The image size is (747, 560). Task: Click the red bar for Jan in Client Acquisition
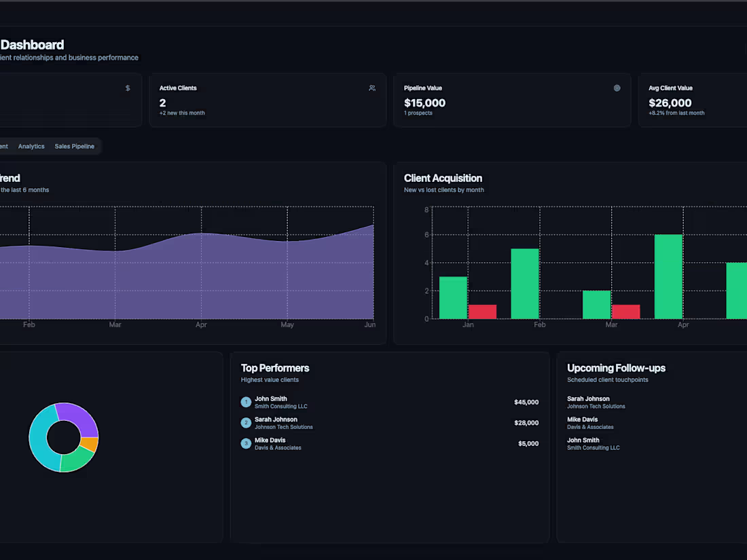coord(483,312)
